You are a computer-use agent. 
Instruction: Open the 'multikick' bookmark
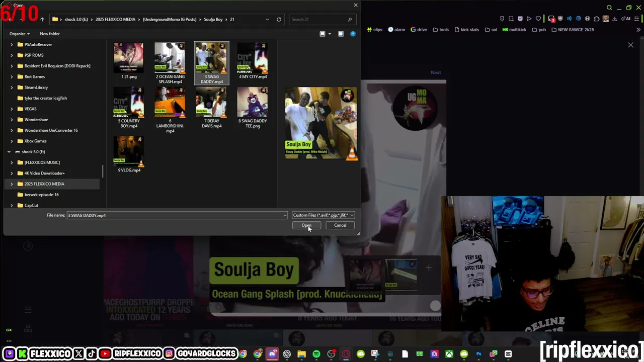pos(514,30)
